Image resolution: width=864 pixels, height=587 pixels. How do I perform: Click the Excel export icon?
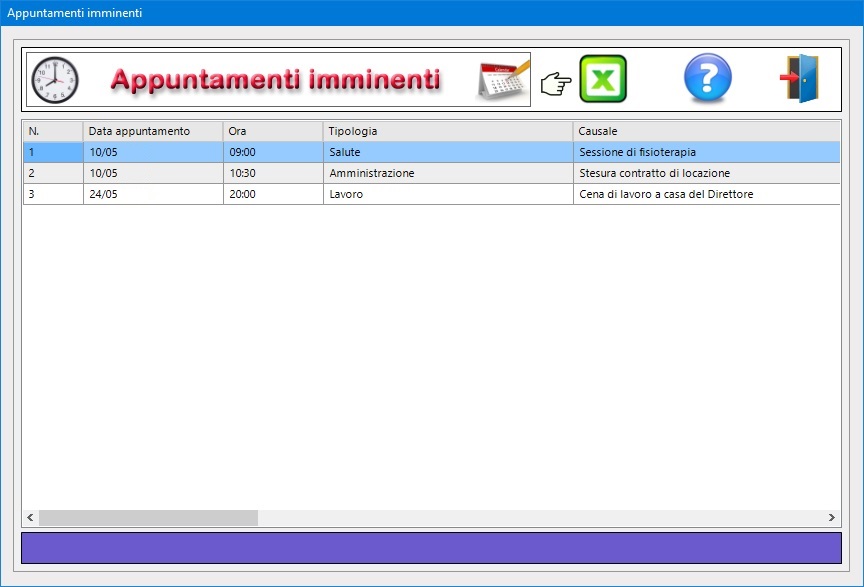(x=603, y=79)
